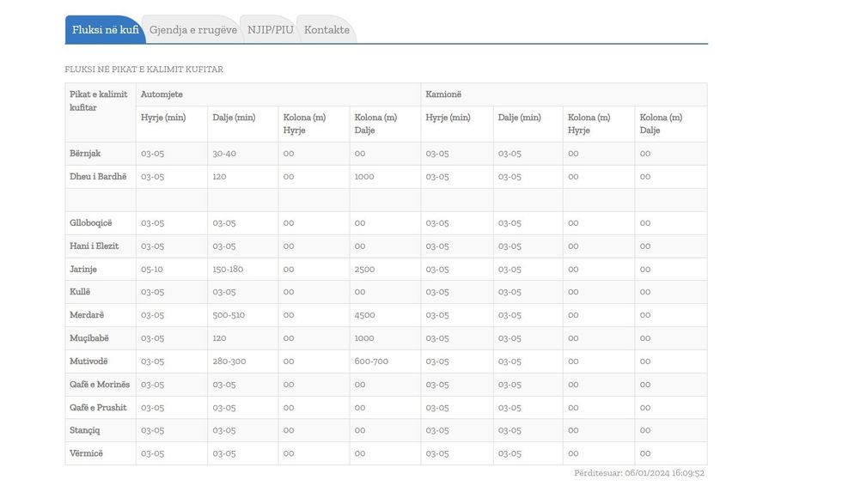The width and height of the screenshot is (842, 504).
Task: Click the Qafë e Morinës row label
Action: click(x=100, y=385)
